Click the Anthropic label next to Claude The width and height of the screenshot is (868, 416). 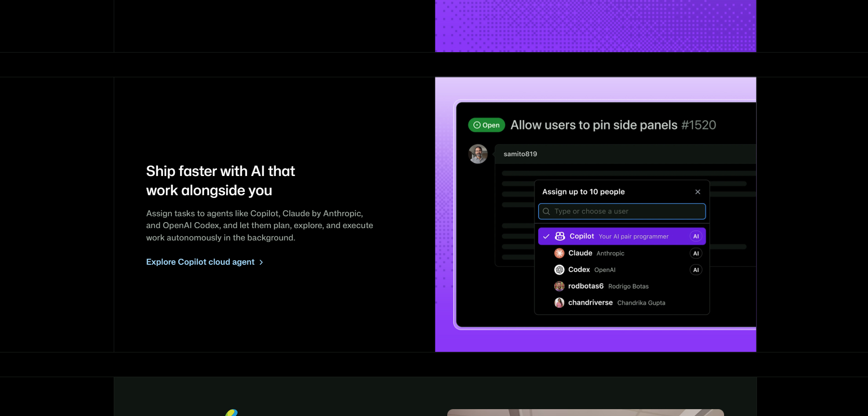pos(610,253)
